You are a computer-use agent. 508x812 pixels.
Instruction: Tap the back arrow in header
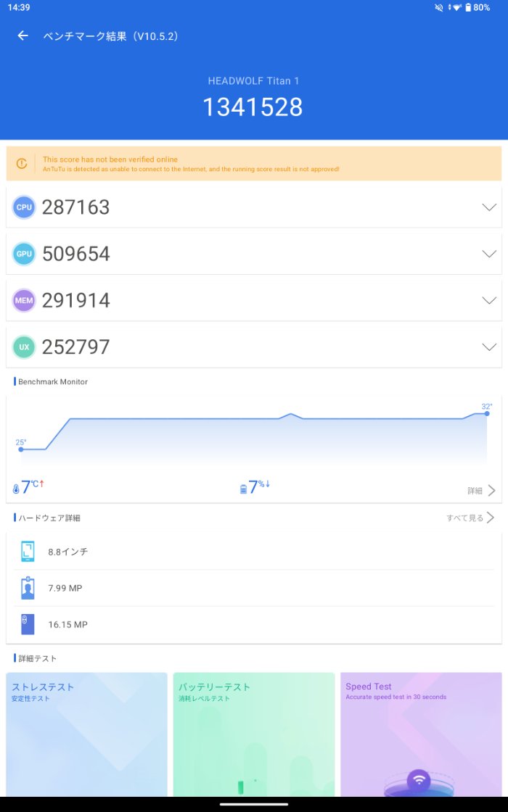click(x=23, y=36)
